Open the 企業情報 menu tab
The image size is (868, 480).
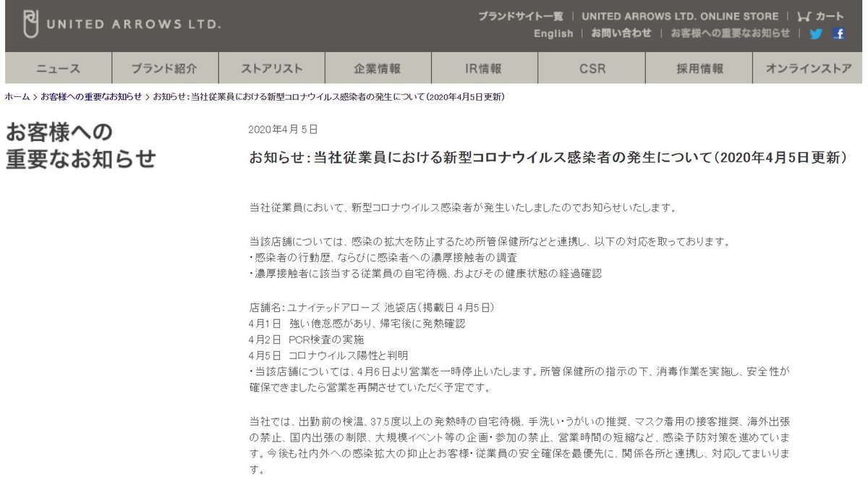pos(378,69)
